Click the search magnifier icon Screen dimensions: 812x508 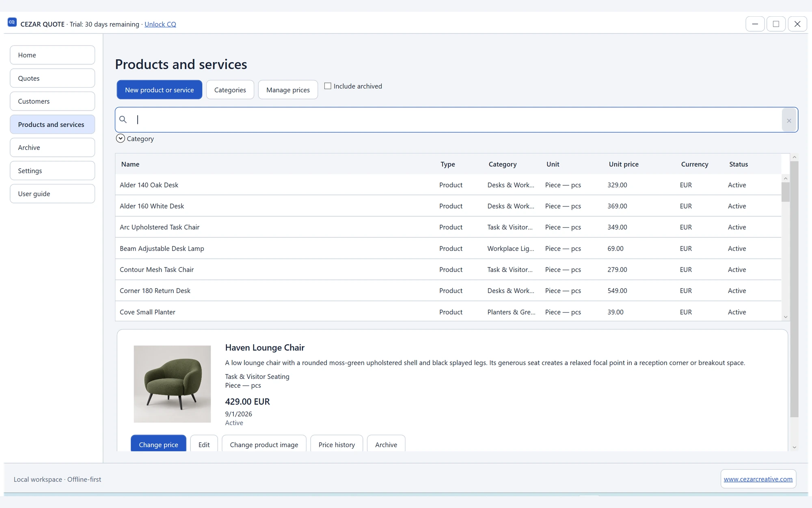tap(123, 119)
